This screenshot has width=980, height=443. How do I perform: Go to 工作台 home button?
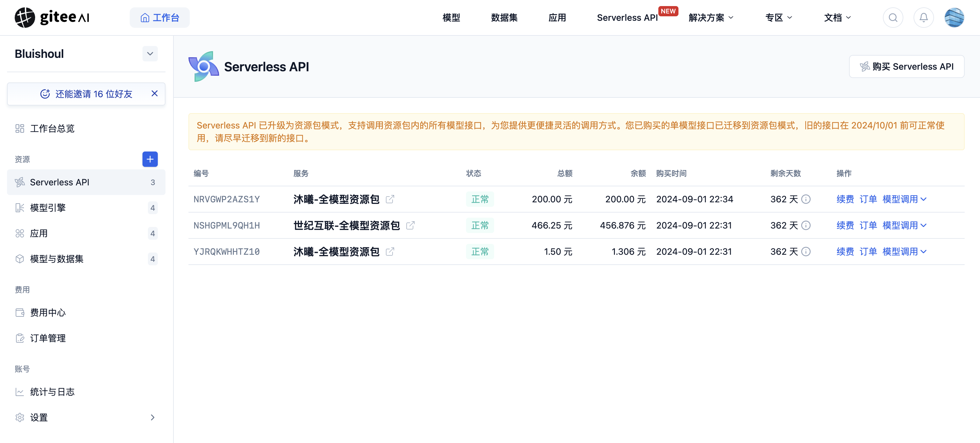(159, 18)
